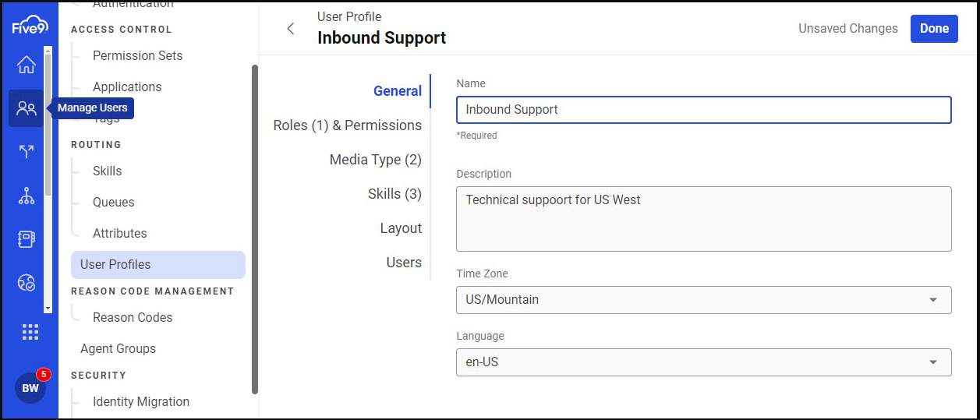Viewport: 980px width, 420px height.
Task: Open the Media Type (2) tab
Action: 376,160
